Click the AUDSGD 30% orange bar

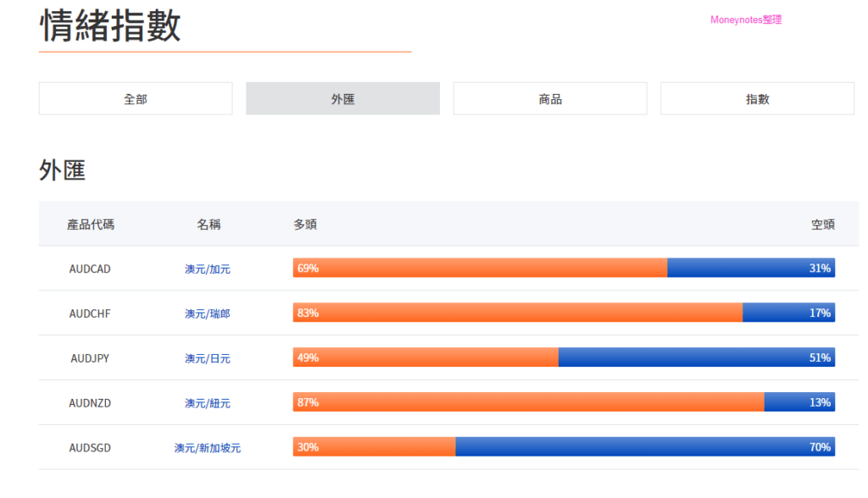374,447
